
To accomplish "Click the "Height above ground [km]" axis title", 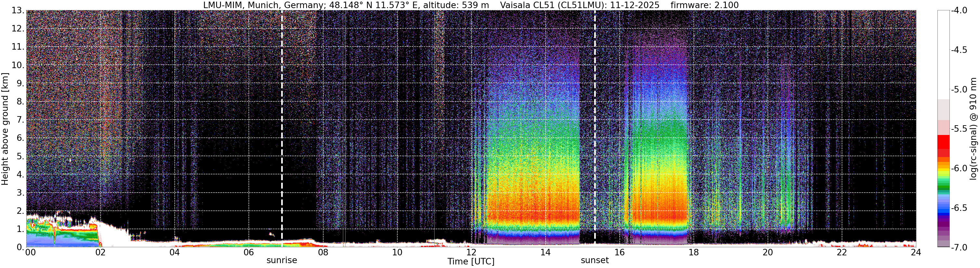I will click(x=5, y=129).
